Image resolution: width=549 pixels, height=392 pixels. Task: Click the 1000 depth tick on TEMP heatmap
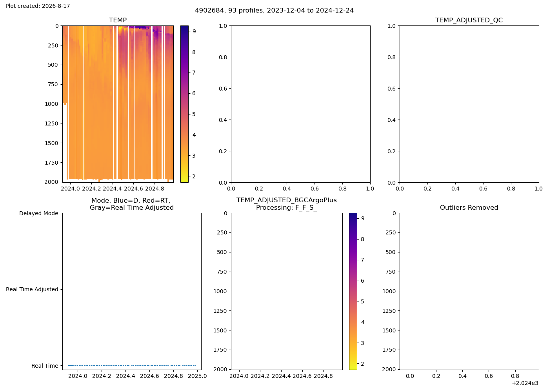(51, 104)
